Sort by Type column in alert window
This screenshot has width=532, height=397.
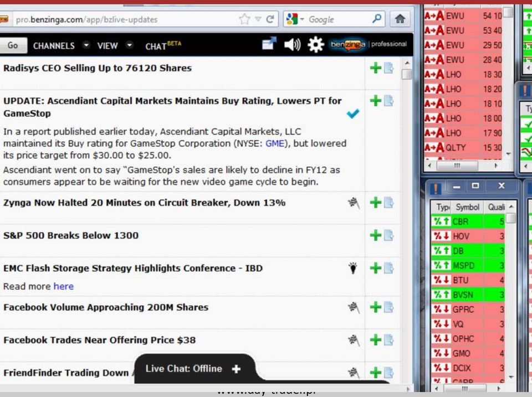tap(442, 207)
